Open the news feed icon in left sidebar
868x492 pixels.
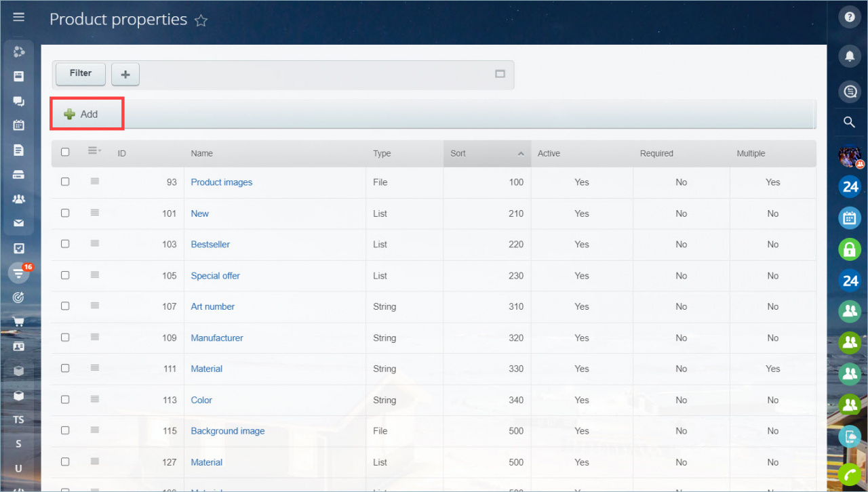click(19, 77)
